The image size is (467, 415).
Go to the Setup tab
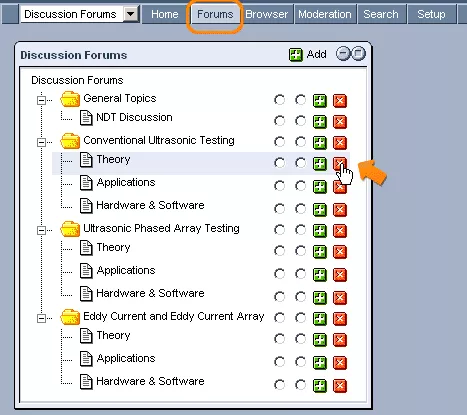point(431,14)
